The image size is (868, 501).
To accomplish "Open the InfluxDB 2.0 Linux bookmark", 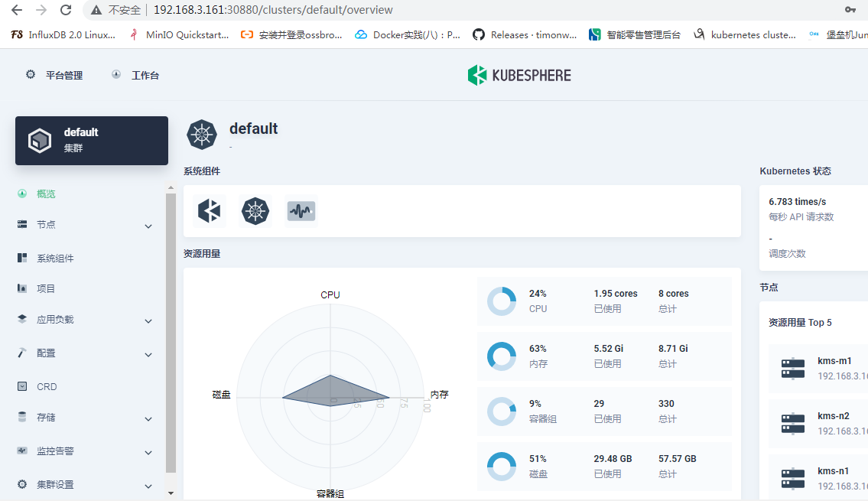I will pyautogui.click(x=63, y=35).
